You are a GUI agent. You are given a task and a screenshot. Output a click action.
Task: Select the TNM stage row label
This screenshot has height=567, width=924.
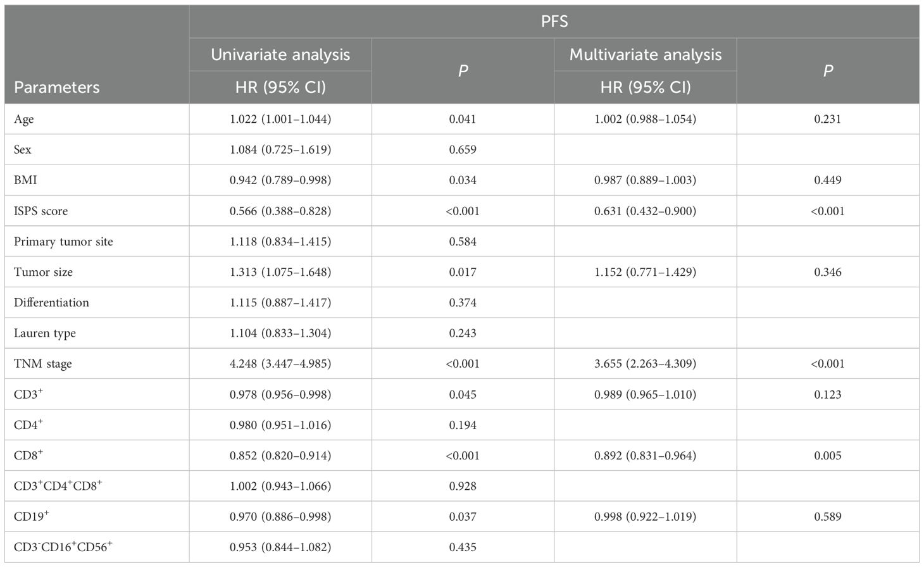tap(42, 364)
